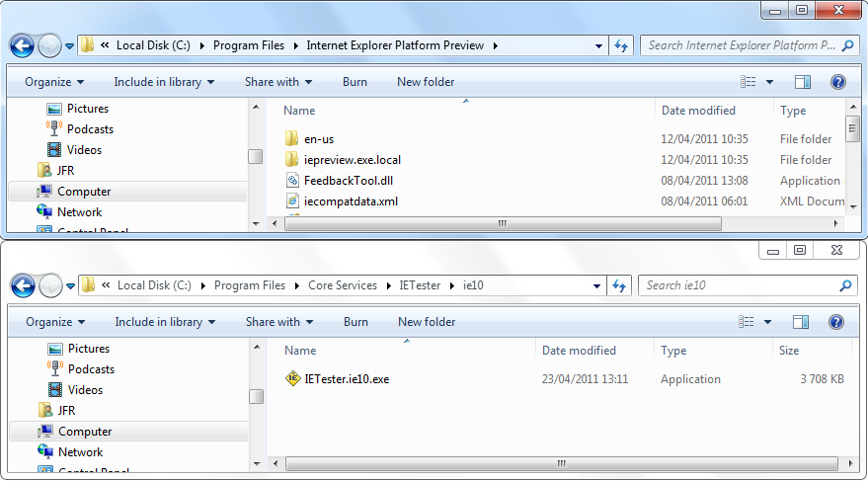Open Podcasts library in top window sidebar

coord(80,129)
